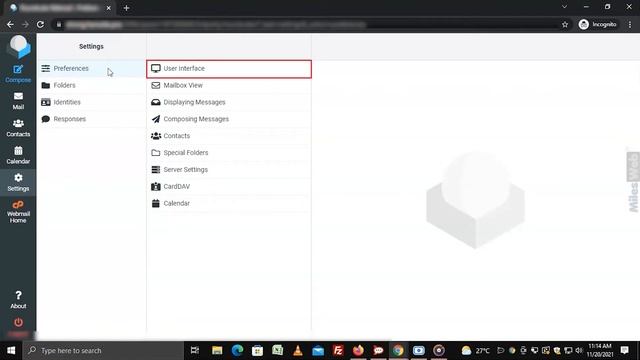Open the About question mark icon
Screen dimensions: 640x360
pyautogui.click(x=18, y=300)
